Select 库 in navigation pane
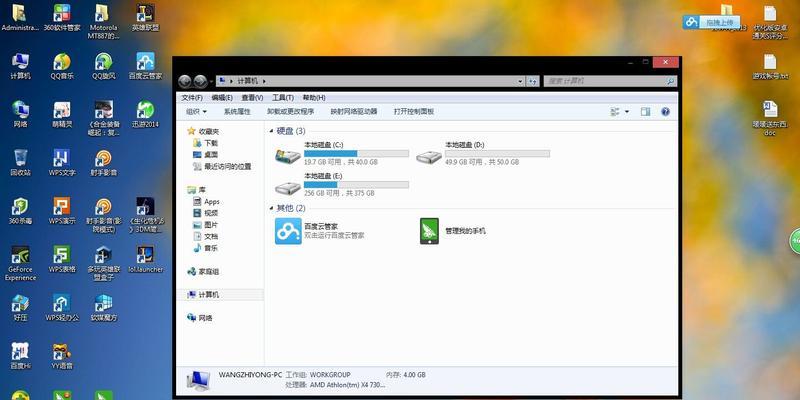This screenshot has width=800, height=400. 196,190
